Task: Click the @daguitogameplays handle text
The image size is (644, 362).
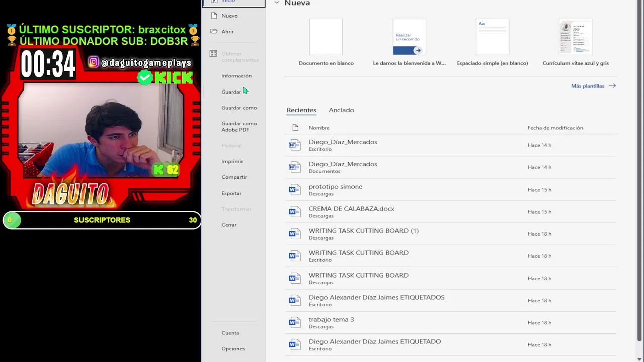Action: pos(146,63)
